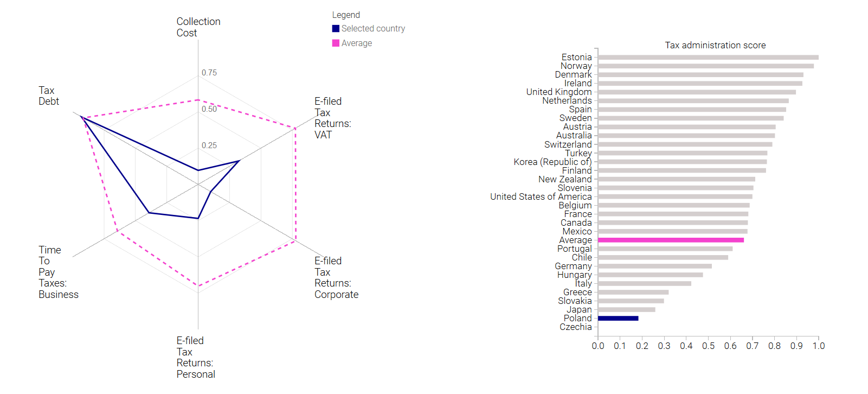Select the Estonia bar in chart

click(x=708, y=57)
